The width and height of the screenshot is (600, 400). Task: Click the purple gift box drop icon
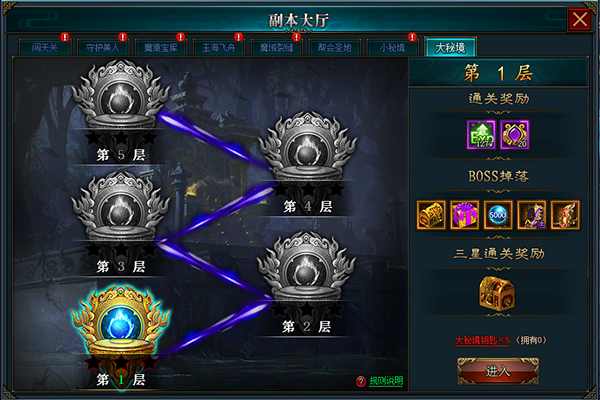click(x=464, y=215)
